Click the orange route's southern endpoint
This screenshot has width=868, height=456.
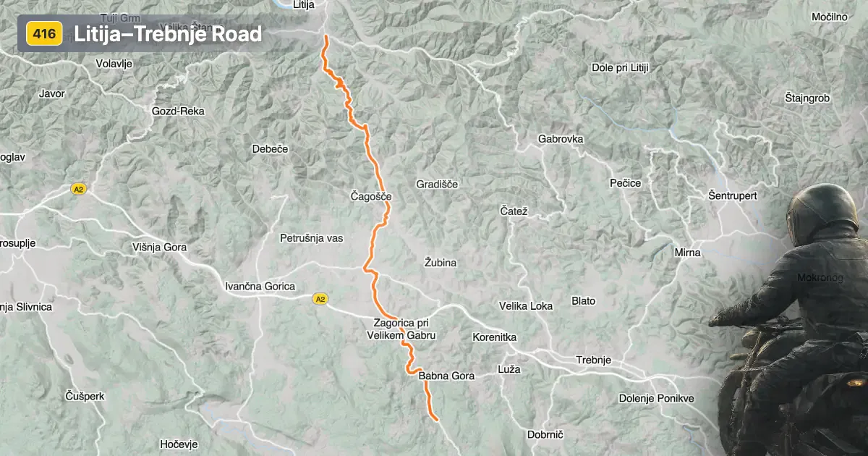click(x=436, y=419)
